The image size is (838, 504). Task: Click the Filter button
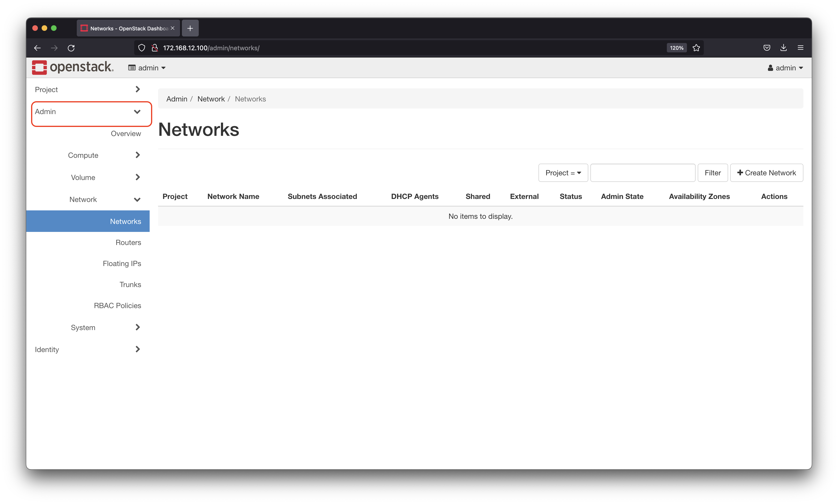click(x=712, y=173)
